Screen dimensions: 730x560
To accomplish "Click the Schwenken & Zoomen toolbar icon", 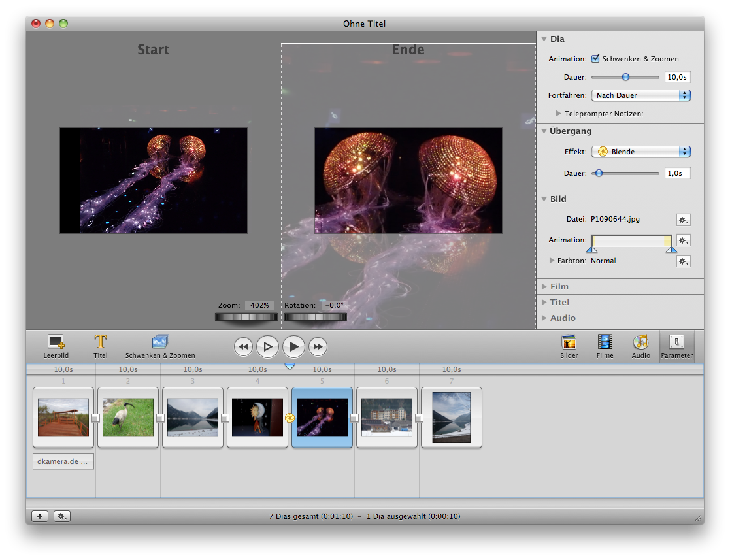I will (x=160, y=347).
